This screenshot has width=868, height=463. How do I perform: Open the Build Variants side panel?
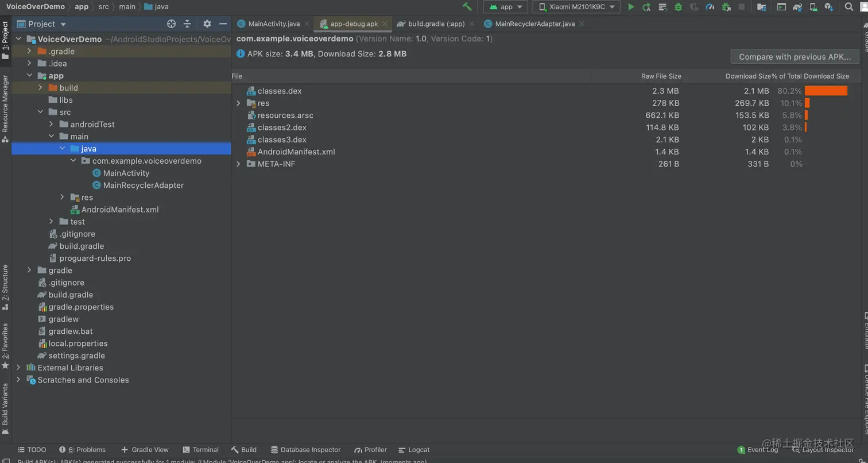click(x=5, y=408)
